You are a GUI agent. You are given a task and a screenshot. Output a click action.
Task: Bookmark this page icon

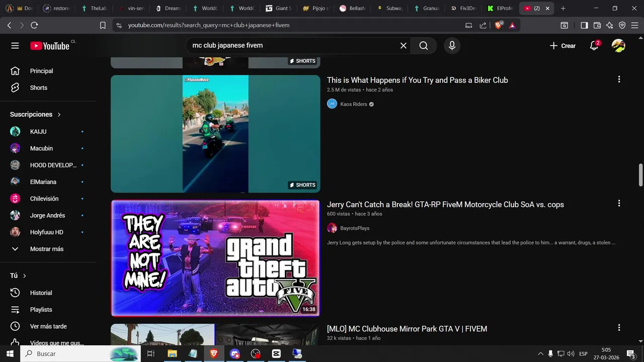tap(103, 25)
